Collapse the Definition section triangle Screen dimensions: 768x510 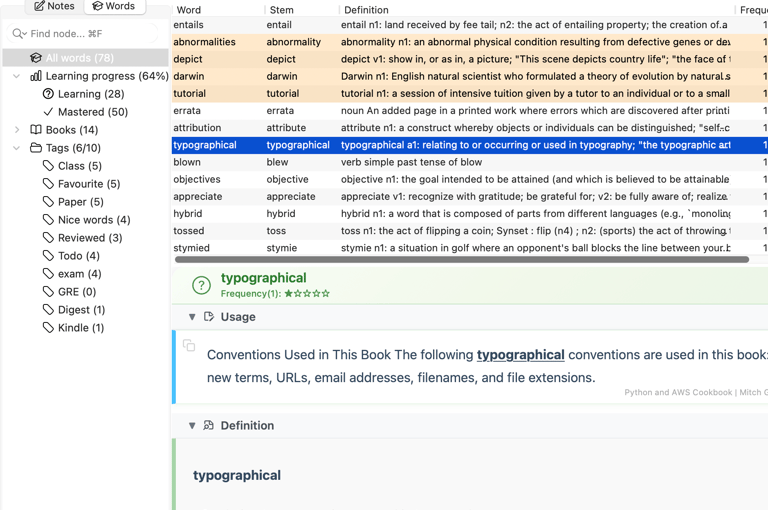tap(192, 426)
